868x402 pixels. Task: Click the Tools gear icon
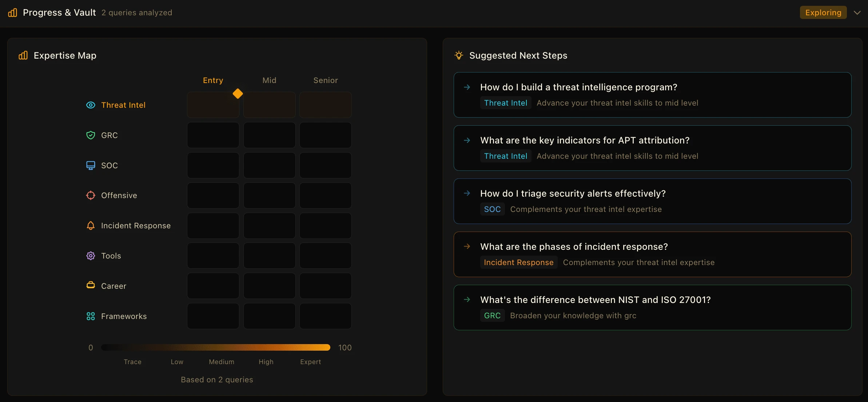click(91, 256)
